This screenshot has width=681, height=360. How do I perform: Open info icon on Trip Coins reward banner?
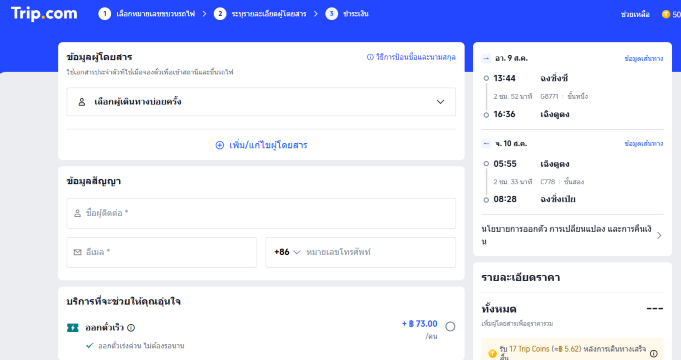[654, 353]
